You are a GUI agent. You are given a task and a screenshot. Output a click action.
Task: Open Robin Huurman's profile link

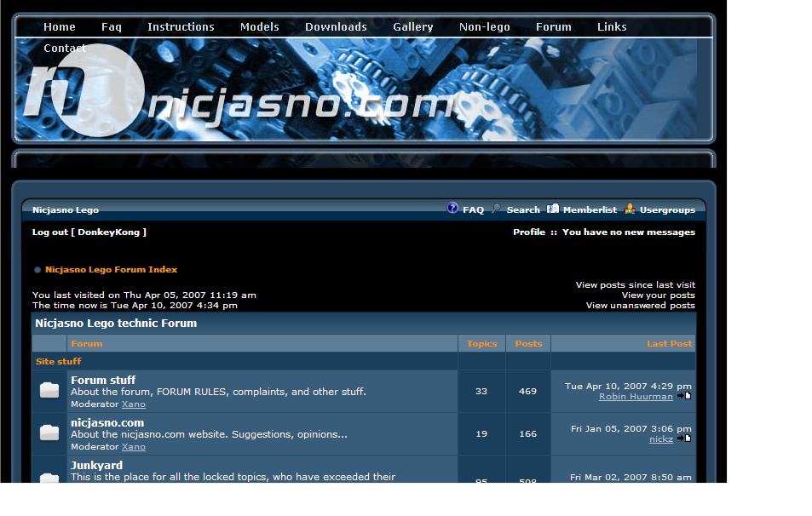636,397
